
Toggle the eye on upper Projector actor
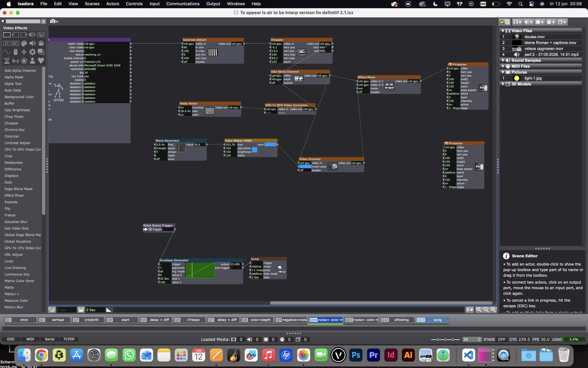[450, 65]
